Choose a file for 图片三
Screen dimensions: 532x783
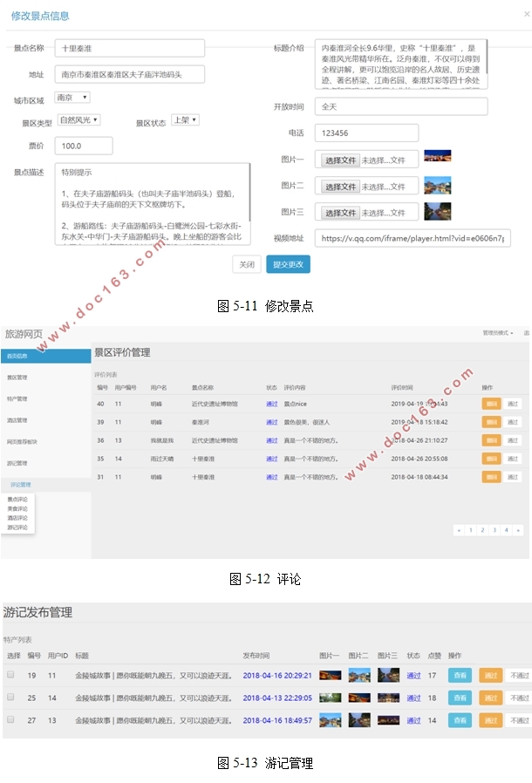click(x=340, y=214)
